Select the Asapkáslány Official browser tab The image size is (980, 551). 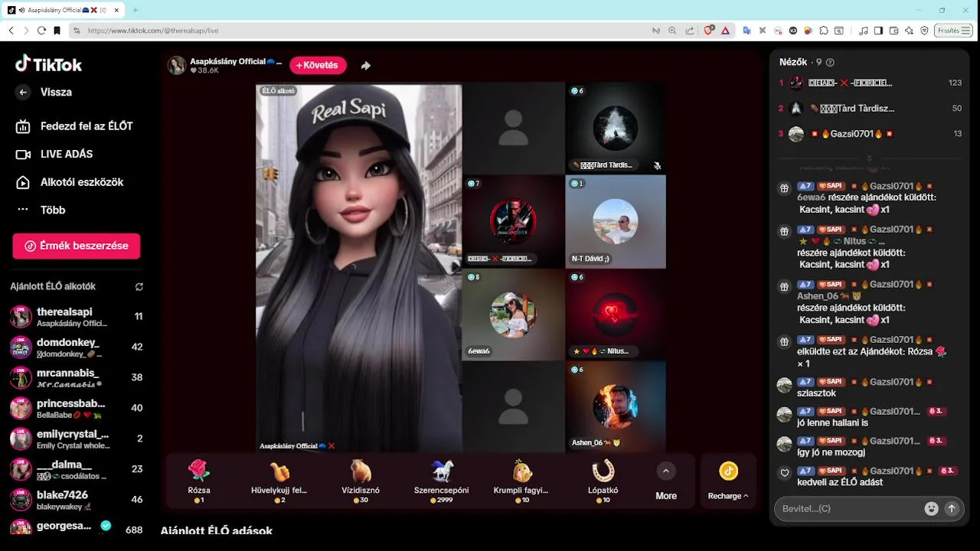[64, 11]
